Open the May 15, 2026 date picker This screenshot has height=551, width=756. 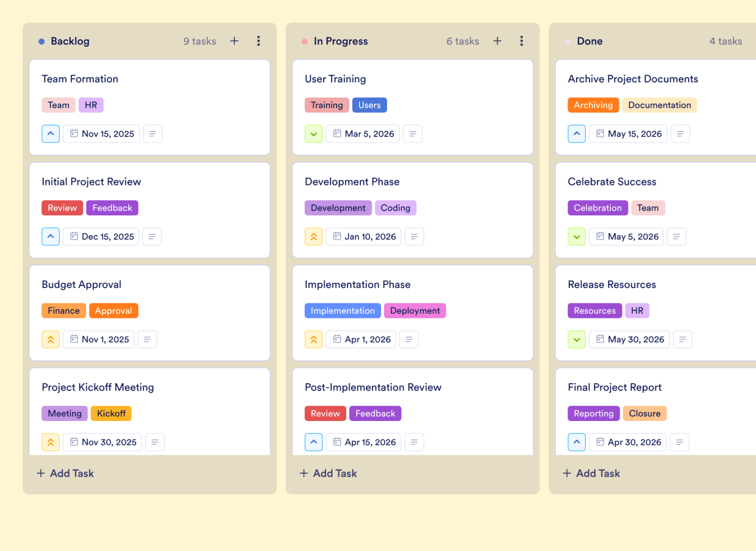pos(628,134)
